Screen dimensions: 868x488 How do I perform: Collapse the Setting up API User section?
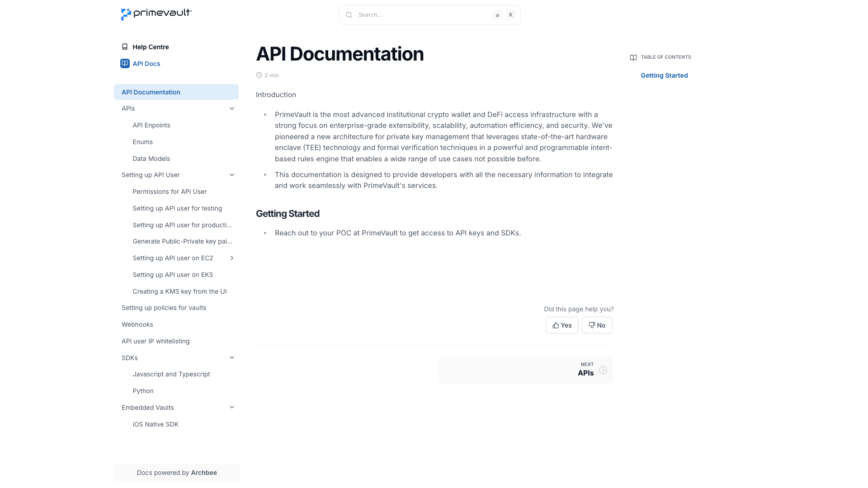tap(232, 174)
